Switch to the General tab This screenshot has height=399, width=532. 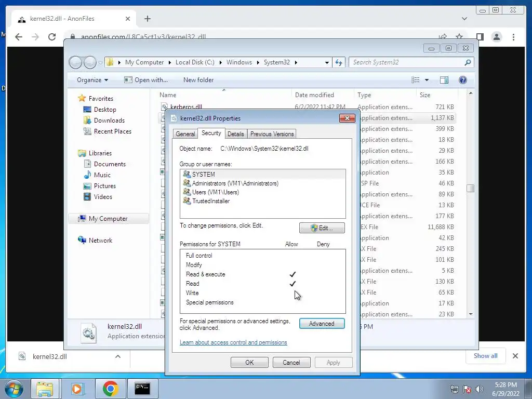(x=185, y=134)
